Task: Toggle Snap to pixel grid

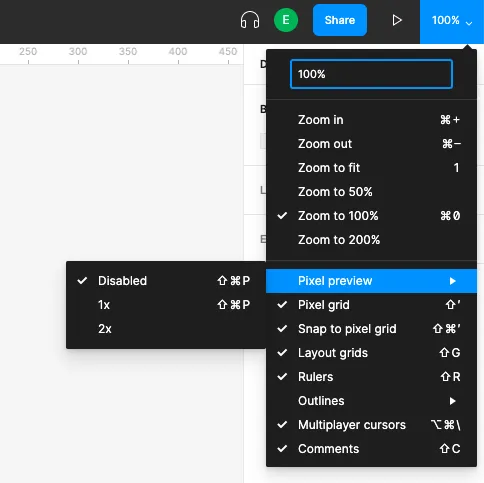Action: pos(371,329)
